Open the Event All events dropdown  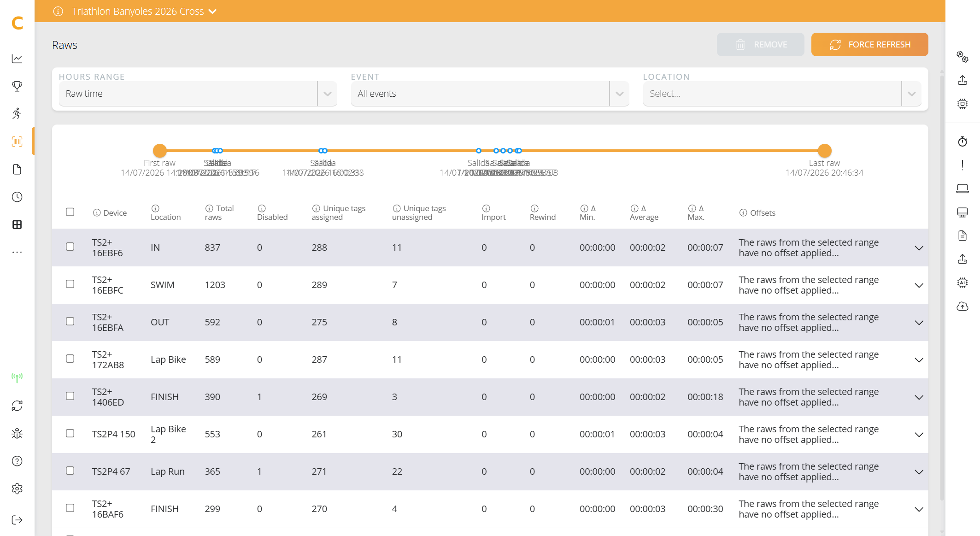click(x=490, y=94)
